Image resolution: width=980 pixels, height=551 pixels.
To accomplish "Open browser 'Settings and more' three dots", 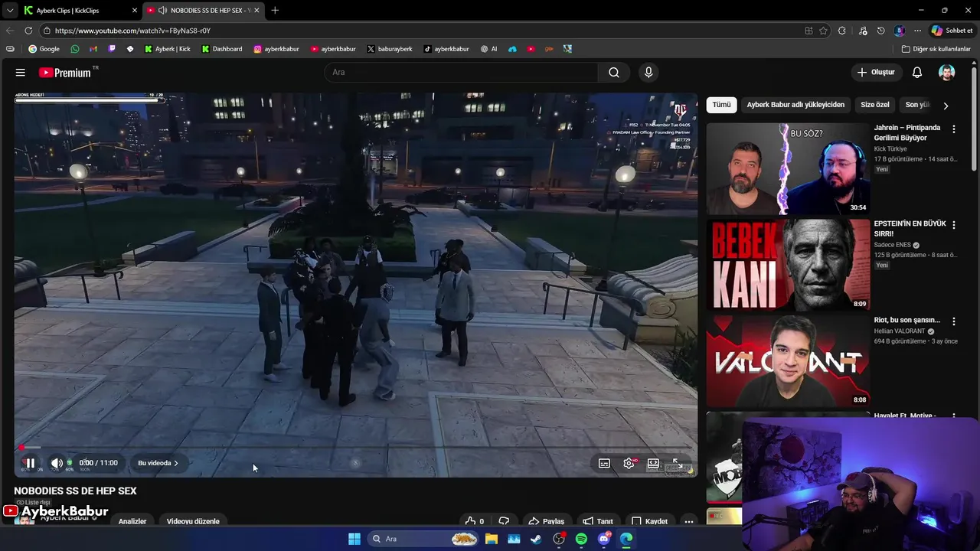I will (917, 31).
